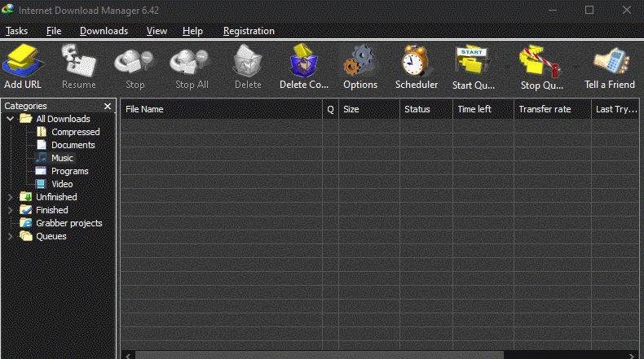This screenshot has height=359, width=644.
Task: Expand the Unfinished tree node
Action: pos(11,197)
